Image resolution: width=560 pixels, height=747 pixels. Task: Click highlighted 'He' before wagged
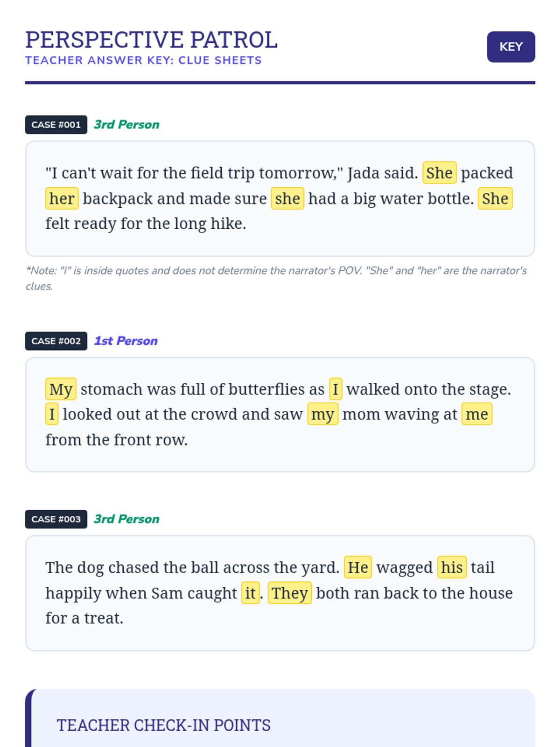pos(357,568)
